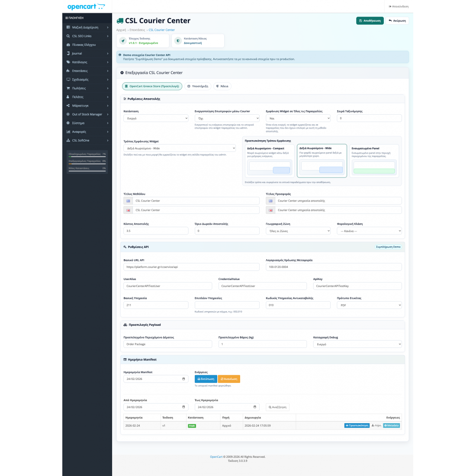Open the Γεωγραφική Ζώνη dropdown
476x476 pixels.
tap(298, 231)
